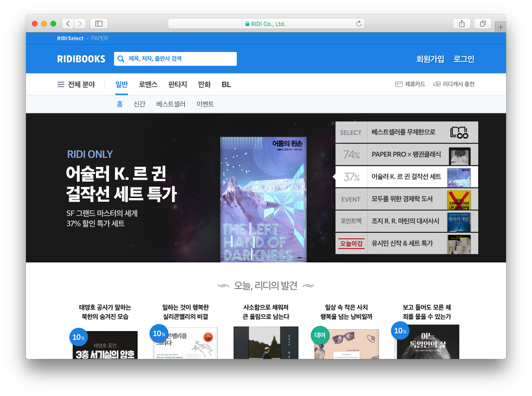Click the 10% badge on 3층 서기실의 암호
The height and width of the screenshot is (396, 532).
click(79, 337)
